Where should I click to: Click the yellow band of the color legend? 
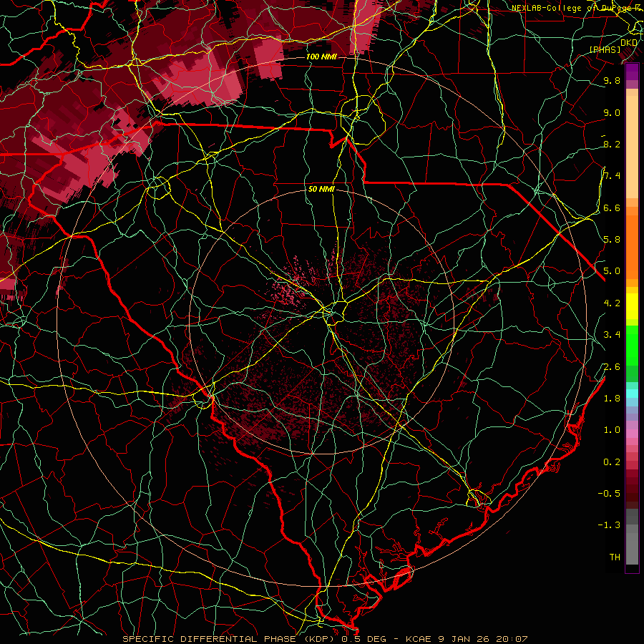632,306
